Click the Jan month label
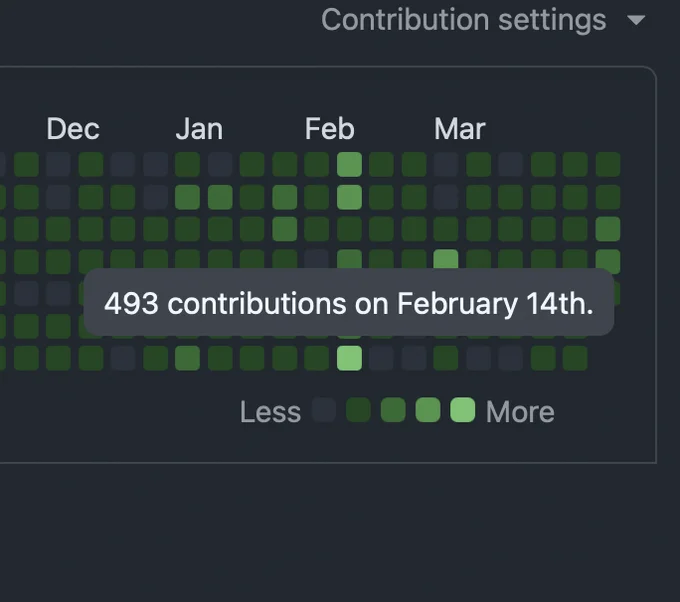This screenshot has height=602, width=680. click(x=199, y=129)
